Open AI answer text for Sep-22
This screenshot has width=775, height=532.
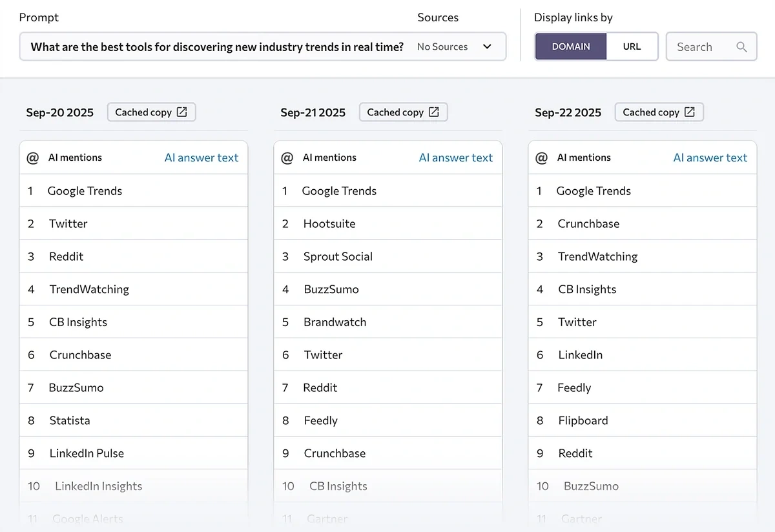click(x=710, y=158)
